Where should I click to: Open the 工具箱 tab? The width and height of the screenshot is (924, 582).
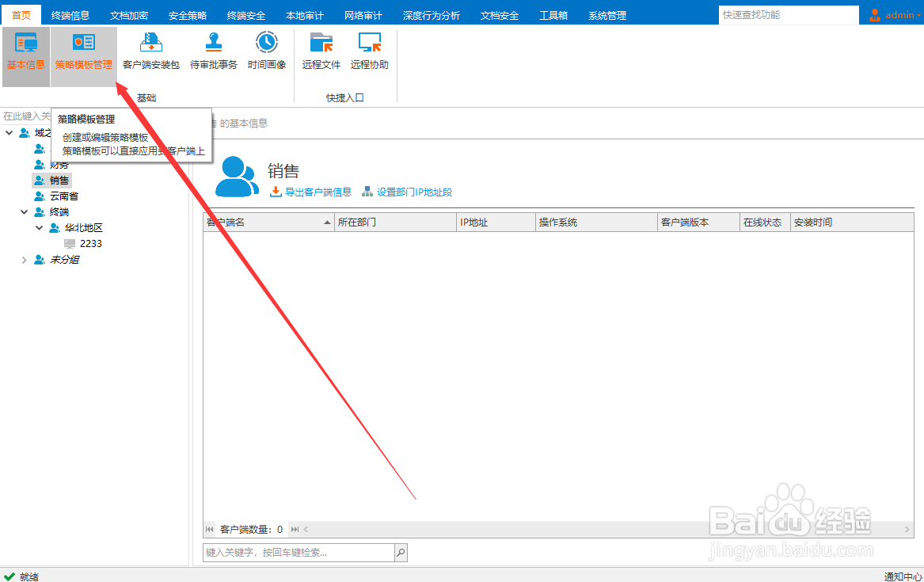[x=553, y=15]
